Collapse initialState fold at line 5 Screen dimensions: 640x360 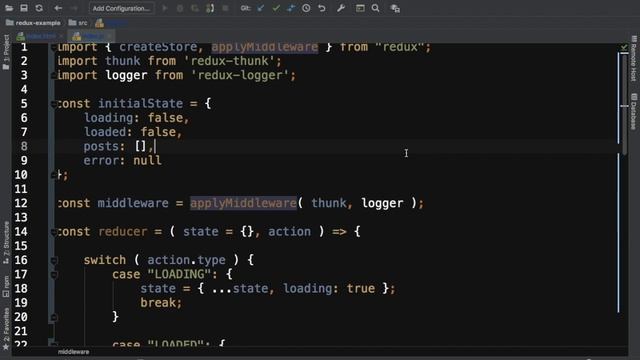[53, 104]
